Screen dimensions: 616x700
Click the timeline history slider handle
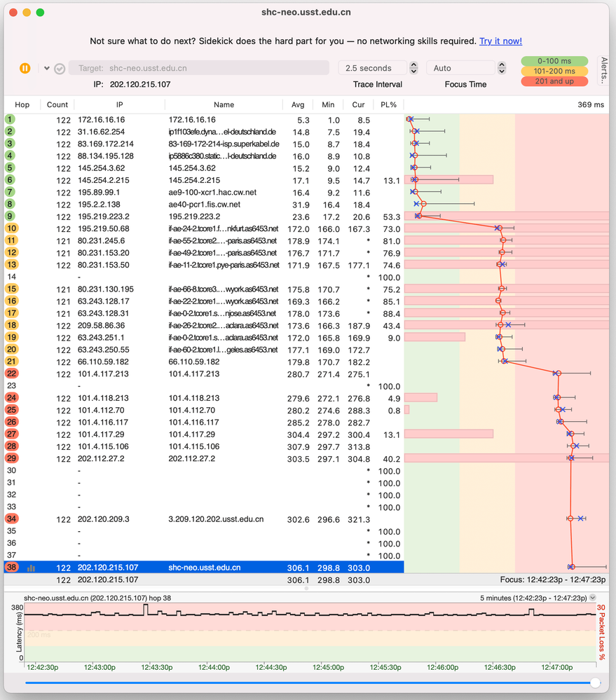click(595, 682)
